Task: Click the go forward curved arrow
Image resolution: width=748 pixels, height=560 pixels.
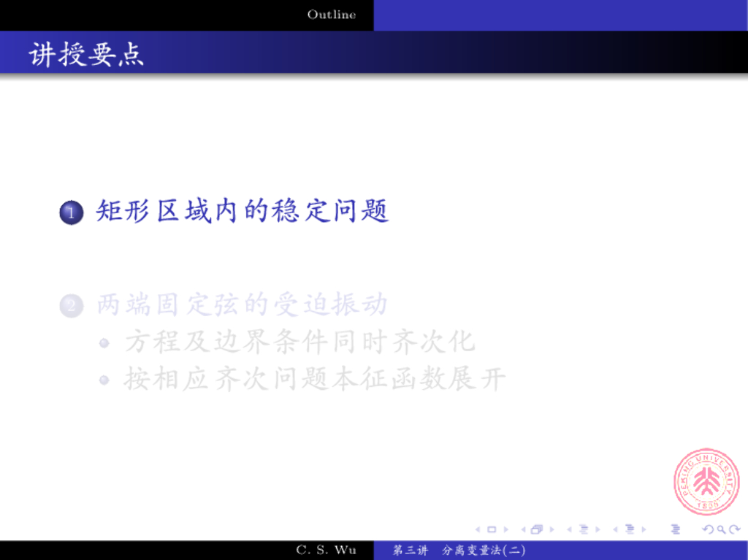Action: pos(735,529)
